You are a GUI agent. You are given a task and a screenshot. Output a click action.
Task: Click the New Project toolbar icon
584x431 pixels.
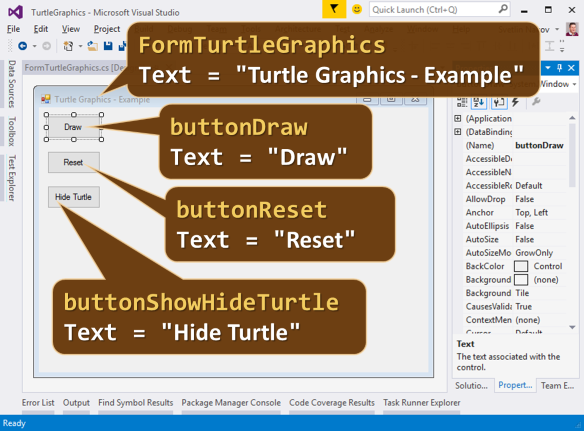[68, 46]
